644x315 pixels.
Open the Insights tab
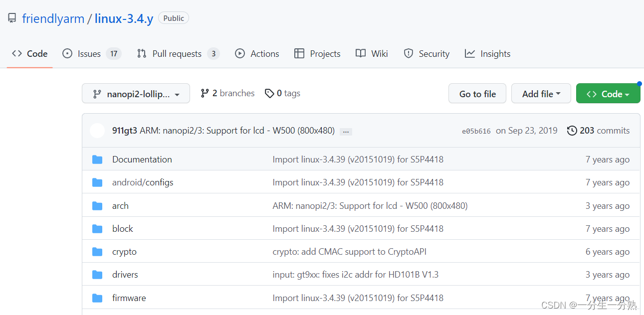487,54
